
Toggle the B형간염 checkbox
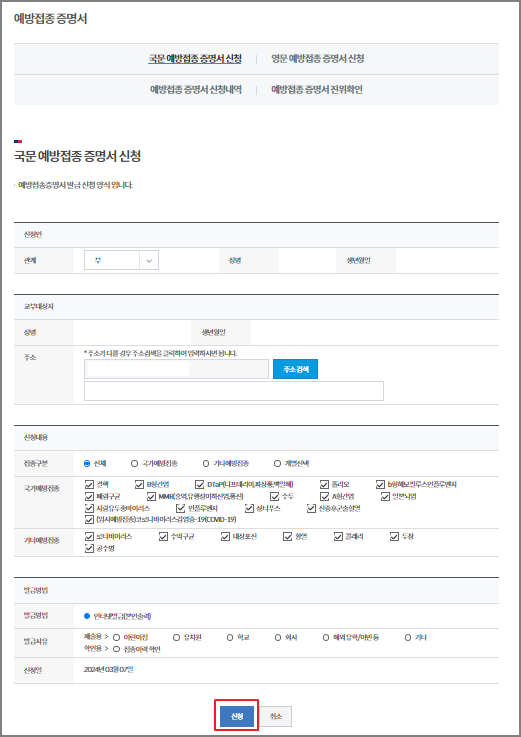(x=139, y=484)
